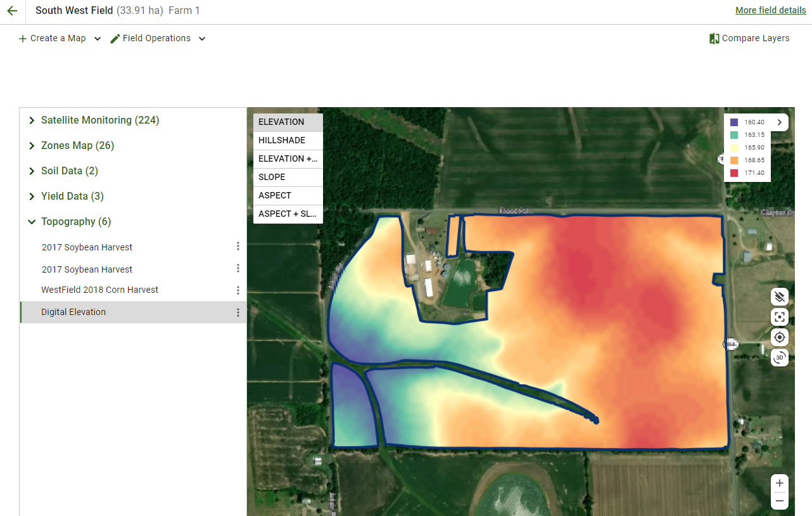Click the Compare Layers split-view icon
The width and height of the screenshot is (812, 516).
(x=714, y=39)
